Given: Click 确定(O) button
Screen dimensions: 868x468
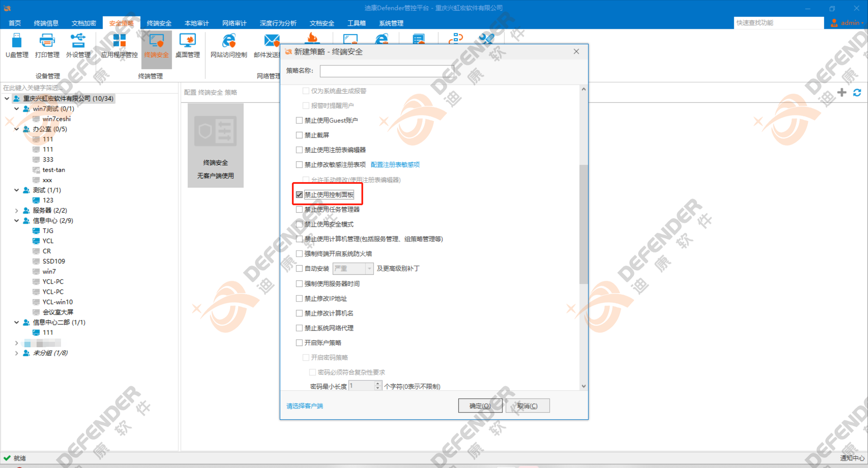Looking at the screenshot, I should pyautogui.click(x=480, y=406).
